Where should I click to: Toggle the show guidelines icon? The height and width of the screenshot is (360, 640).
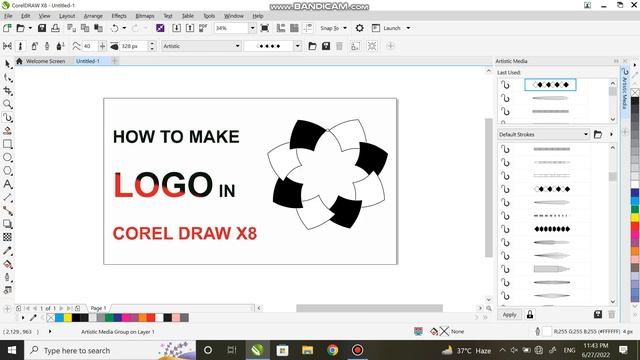tap(308, 28)
